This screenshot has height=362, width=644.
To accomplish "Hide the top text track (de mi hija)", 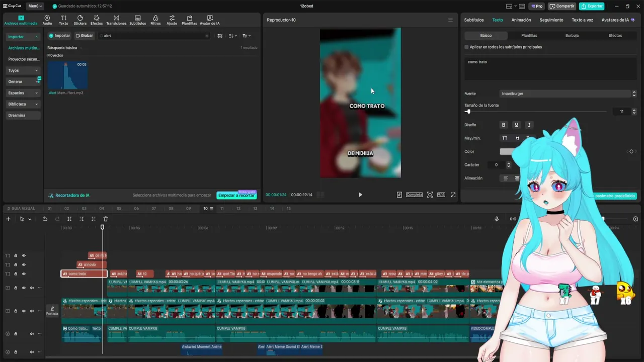I will pos(24,255).
